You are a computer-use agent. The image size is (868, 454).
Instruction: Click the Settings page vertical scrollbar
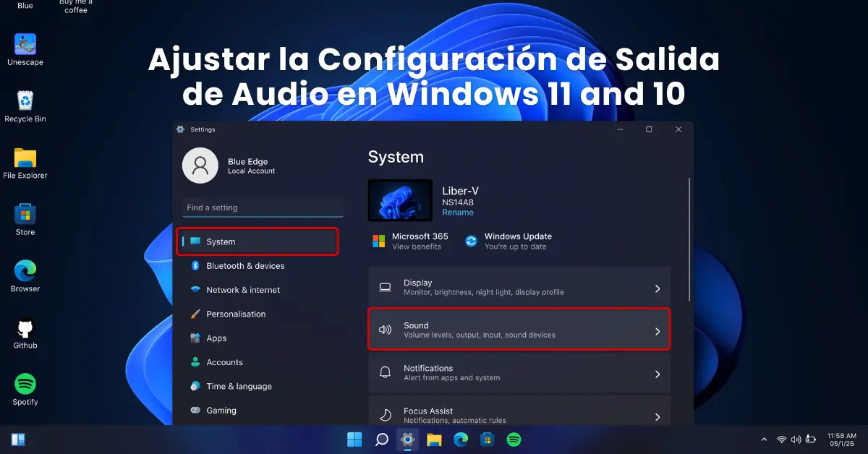click(689, 240)
